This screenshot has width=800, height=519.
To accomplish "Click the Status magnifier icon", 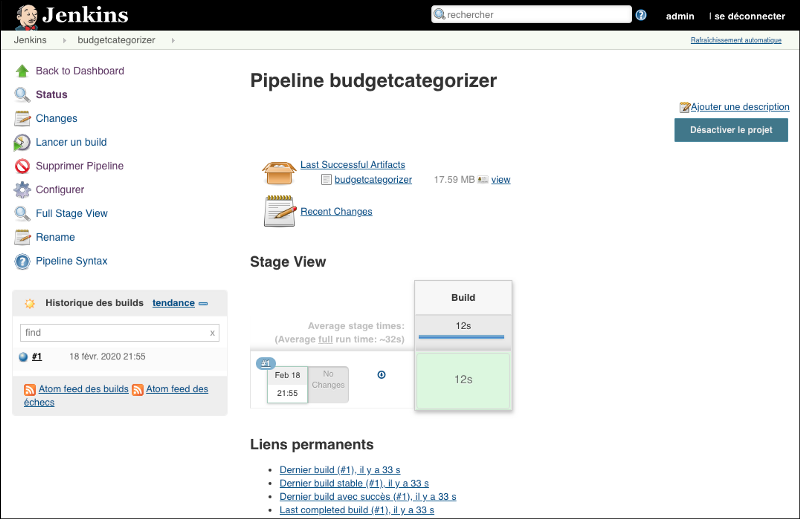I will point(22,94).
